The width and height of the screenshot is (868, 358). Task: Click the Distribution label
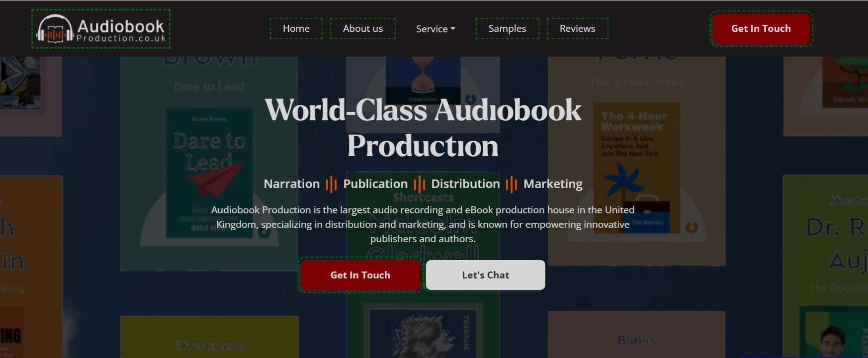(465, 184)
